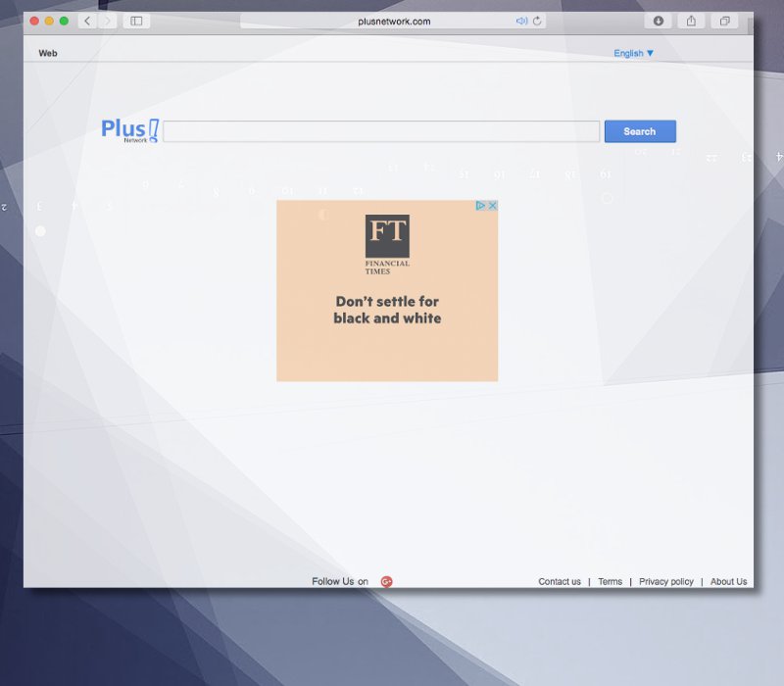Toggle the Safari sidebar
The height and width of the screenshot is (686, 784).
pos(136,21)
